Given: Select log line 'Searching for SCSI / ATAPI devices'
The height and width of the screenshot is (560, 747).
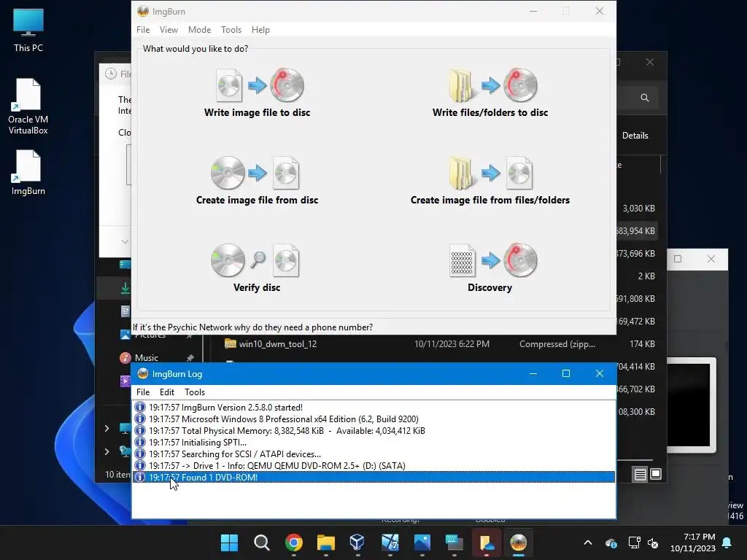Looking at the screenshot, I should coord(374,454).
